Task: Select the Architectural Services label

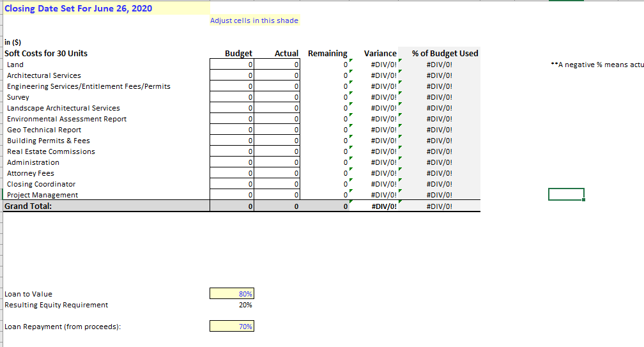Action: pyautogui.click(x=44, y=75)
